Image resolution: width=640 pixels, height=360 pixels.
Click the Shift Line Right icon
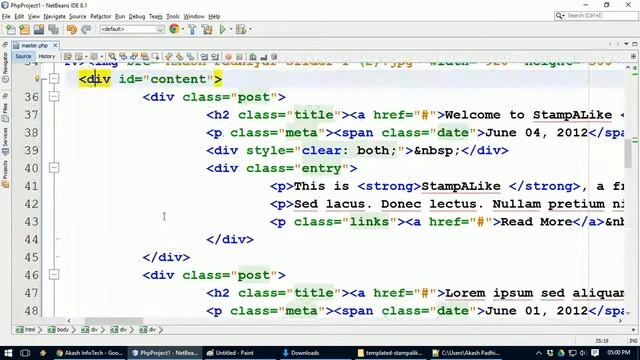pyautogui.click(x=215, y=57)
